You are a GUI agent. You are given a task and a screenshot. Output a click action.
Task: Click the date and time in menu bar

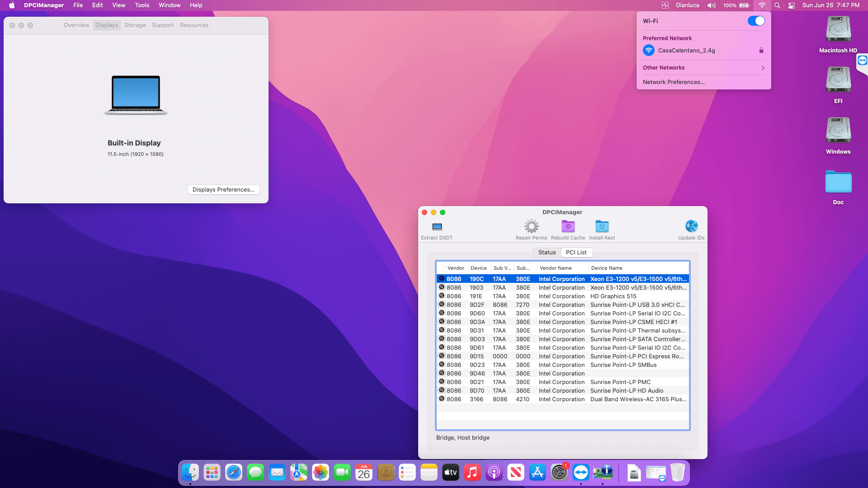click(831, 5)
